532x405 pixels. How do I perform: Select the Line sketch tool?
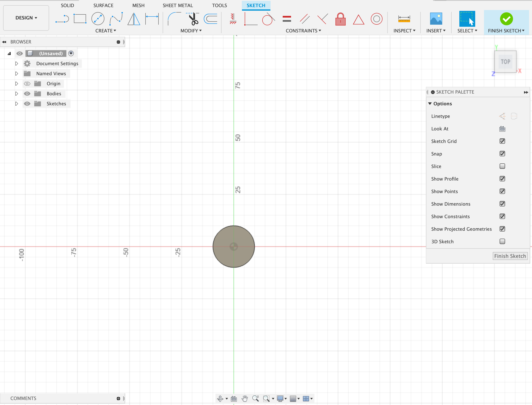tap(62, 19)
